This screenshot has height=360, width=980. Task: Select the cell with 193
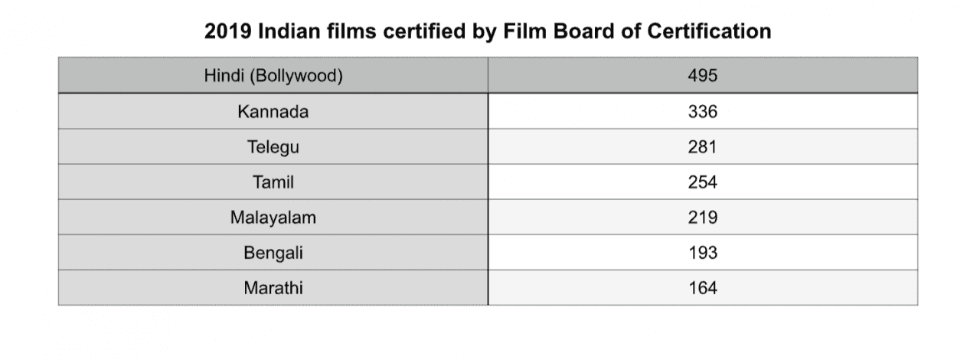coord(703,253)
